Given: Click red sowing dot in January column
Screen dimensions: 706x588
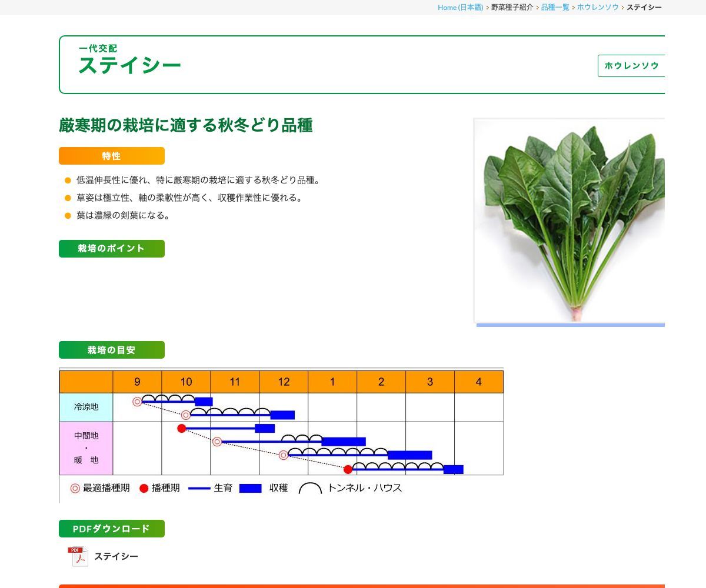Looking at the screenshot, I should (x=348, y=469).
